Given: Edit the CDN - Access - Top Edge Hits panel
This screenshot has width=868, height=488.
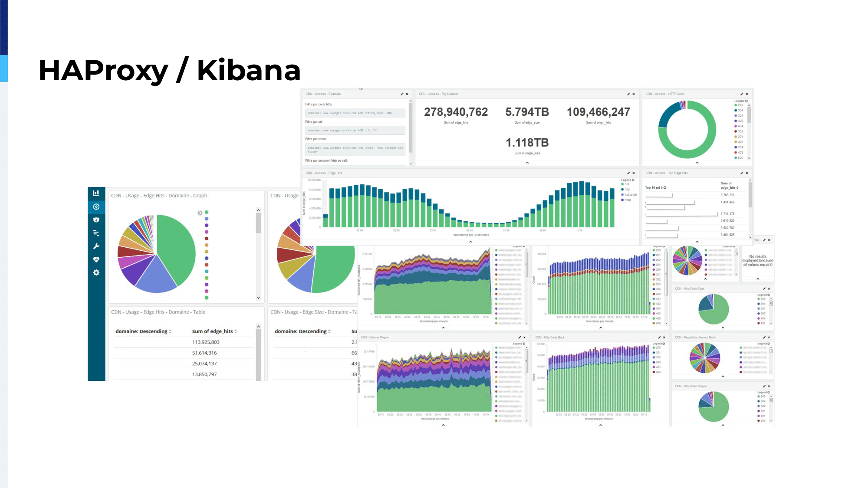Looking at the screenshot, I should (x=742, y=173).
